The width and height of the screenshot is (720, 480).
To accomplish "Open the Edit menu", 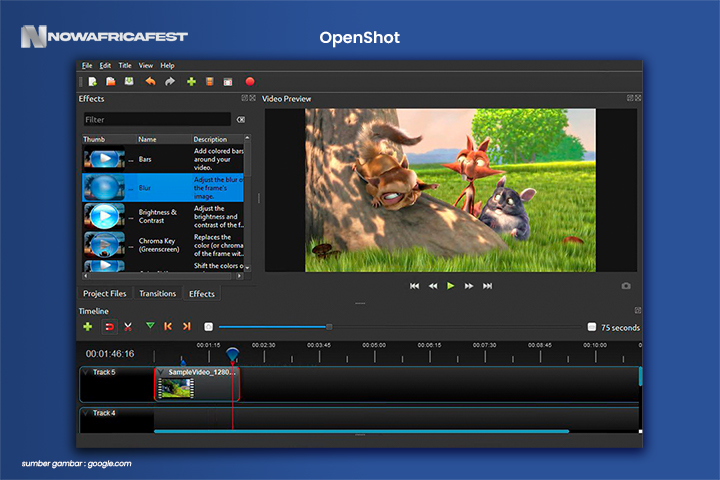I will (x=105, y=65).
